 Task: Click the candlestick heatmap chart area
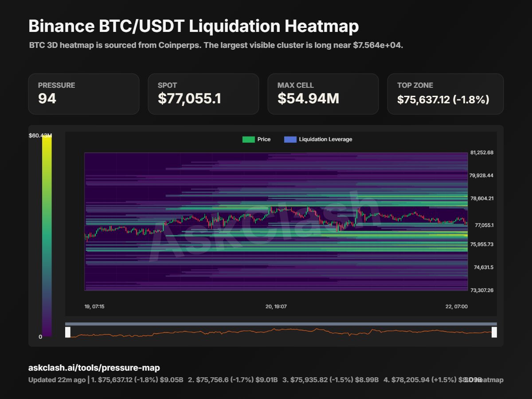[x=276, y=222]
